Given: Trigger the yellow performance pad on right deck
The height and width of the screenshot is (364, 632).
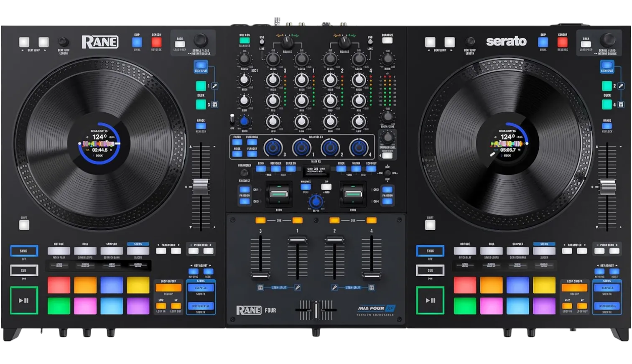Looking at the screenshot, I should tap(544, 285).
